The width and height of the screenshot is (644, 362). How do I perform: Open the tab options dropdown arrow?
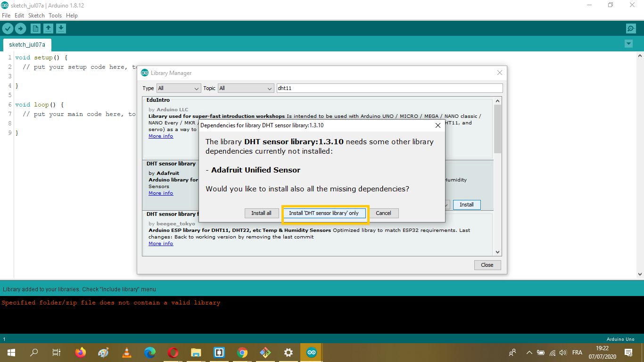coord(628,44)
